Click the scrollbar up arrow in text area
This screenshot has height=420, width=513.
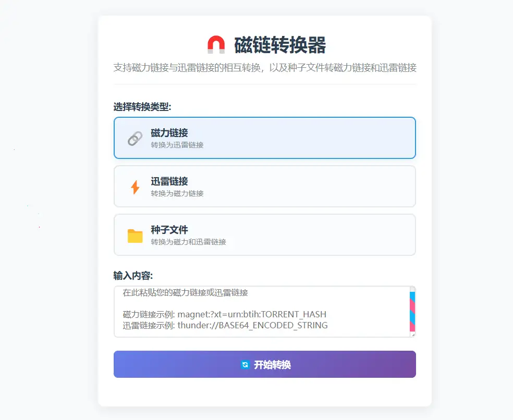[x=412, y=289]
